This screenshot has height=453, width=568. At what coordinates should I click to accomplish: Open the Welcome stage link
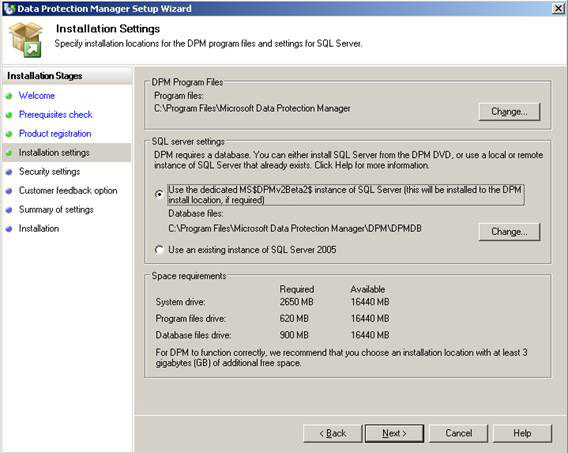point(37,96)
